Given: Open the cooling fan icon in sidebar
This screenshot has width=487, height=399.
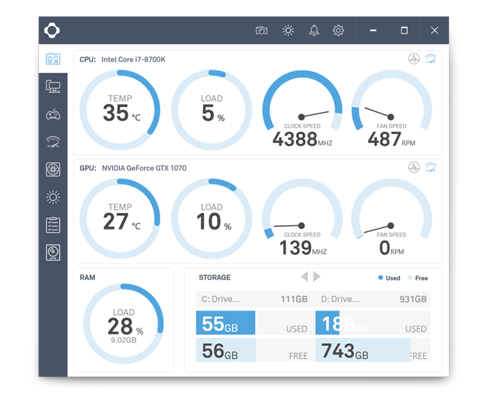Looking at the screenshot, I should click(53, 169).
